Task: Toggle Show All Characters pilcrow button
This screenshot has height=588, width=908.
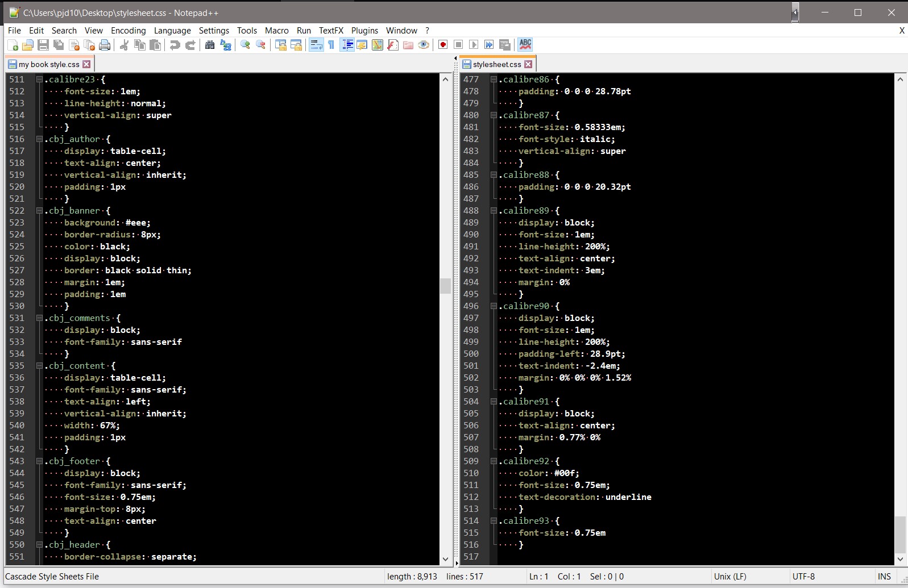Action: 331,45
